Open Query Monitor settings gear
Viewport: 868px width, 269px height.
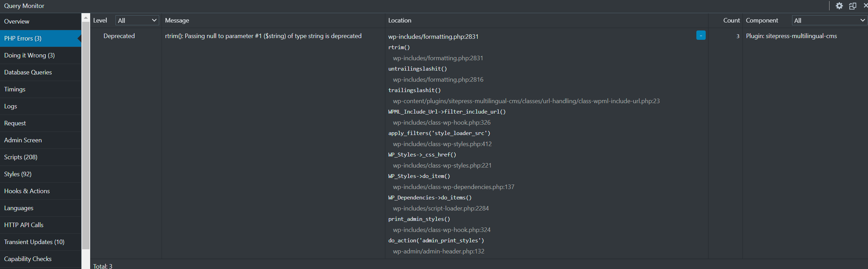coord(839,6)
